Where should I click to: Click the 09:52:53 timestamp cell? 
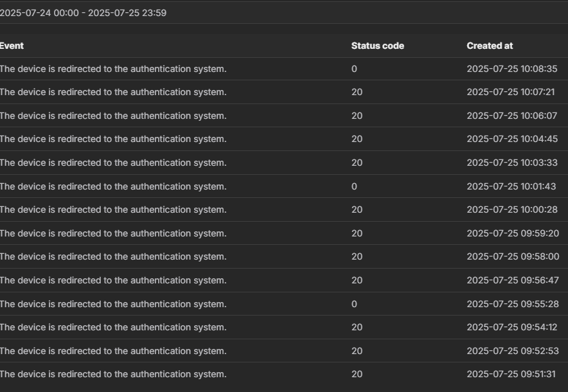[511, 351]
